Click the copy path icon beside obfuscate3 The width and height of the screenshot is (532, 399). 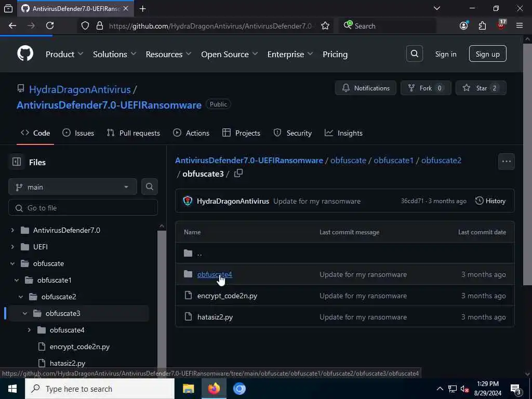click(238, 174)
